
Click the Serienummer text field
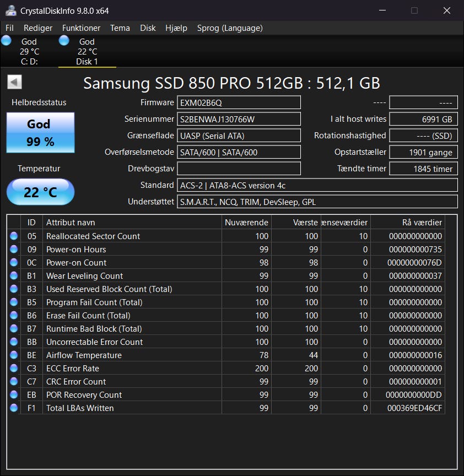[239, 119]
